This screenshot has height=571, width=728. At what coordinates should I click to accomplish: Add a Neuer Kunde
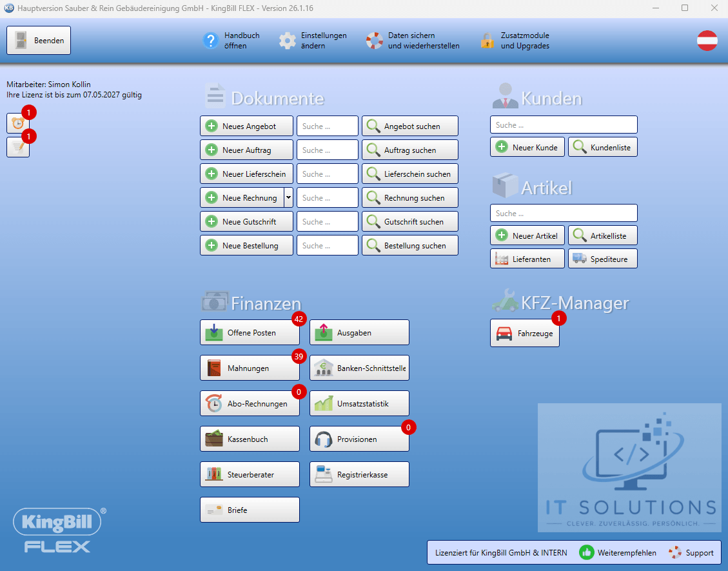[527, 147]
